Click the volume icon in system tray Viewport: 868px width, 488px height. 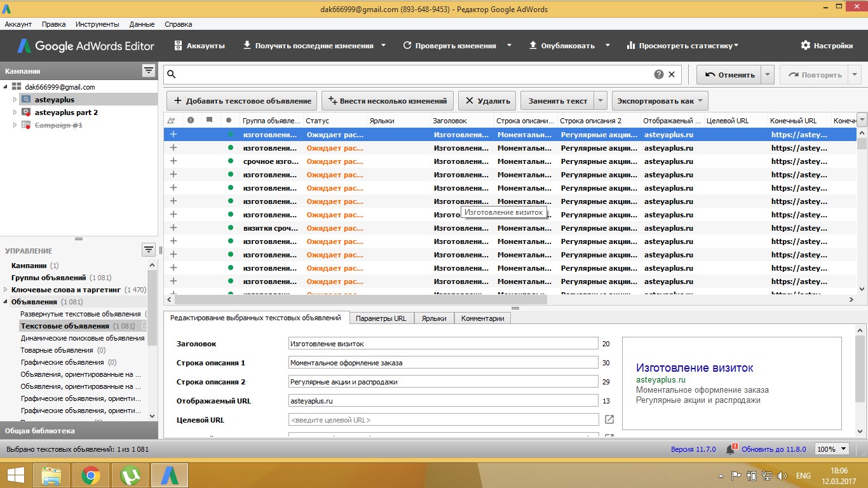(x=782, y=475)
